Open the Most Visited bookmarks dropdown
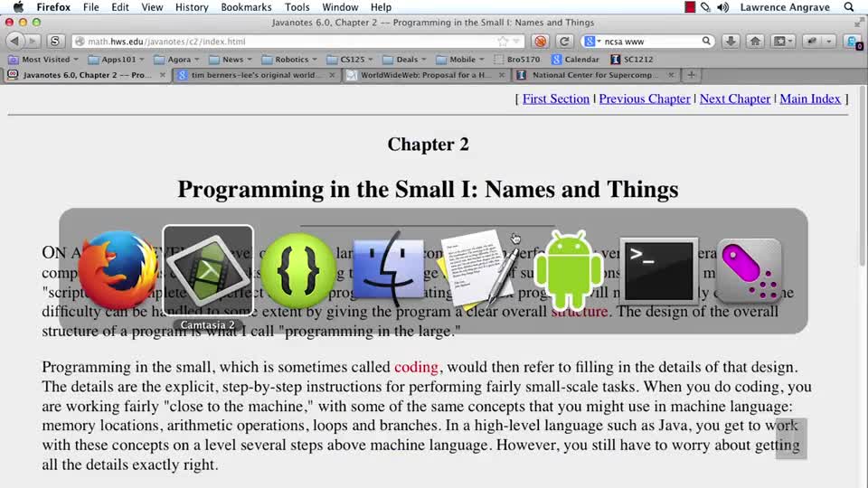Image resolution: width=868 pixels, height=488 pixels. [43, 60]
